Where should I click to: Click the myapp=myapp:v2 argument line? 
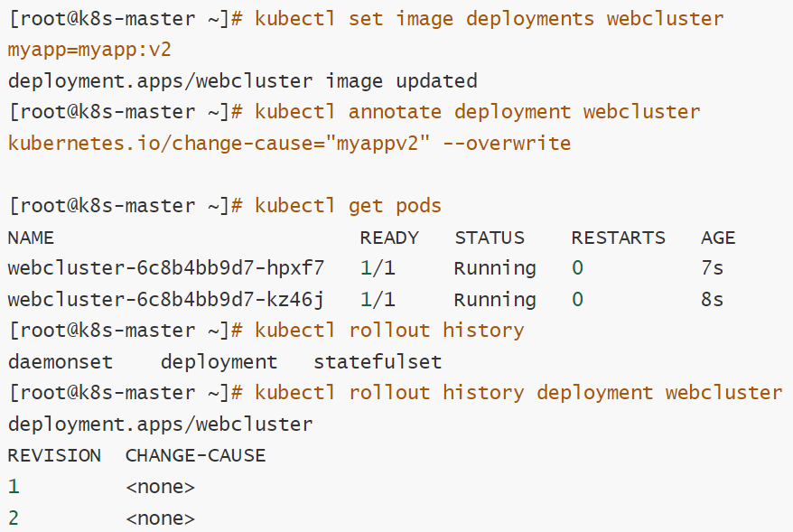[x=89, y=50]
